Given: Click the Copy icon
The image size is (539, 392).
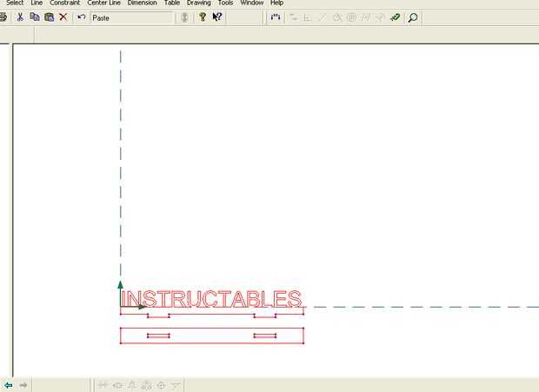Looking at the screenshot, I should (x=35, y=17).
